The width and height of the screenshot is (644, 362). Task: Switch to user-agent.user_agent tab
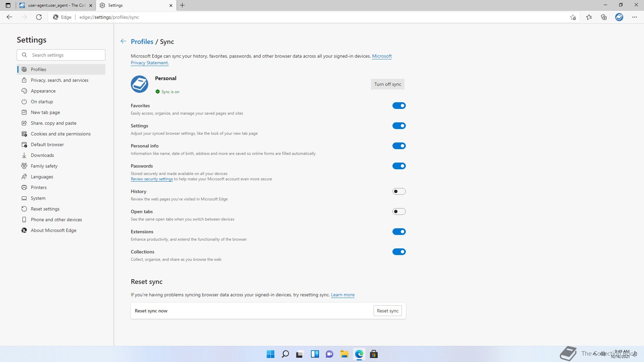(x=56, y=5)
